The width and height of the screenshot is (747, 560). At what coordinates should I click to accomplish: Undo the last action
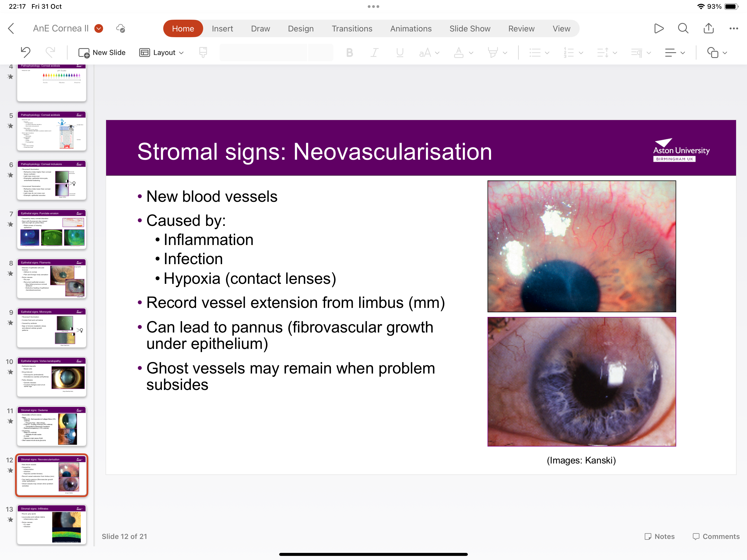click(25, 53)
